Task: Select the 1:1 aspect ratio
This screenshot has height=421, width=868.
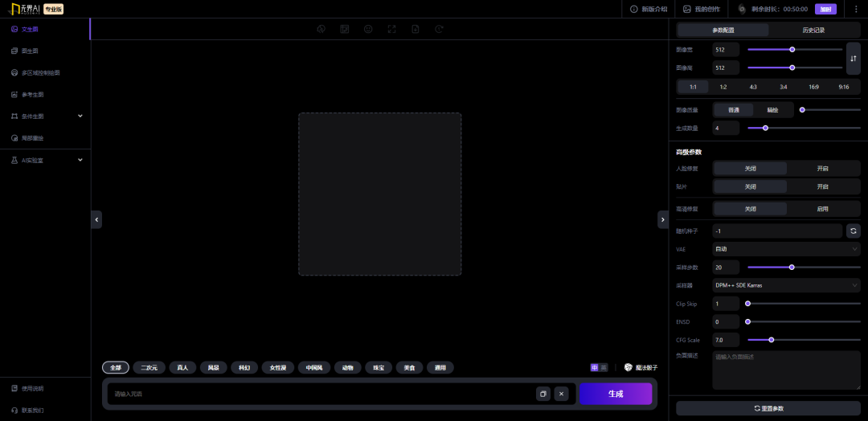Action: coord(693,87)
